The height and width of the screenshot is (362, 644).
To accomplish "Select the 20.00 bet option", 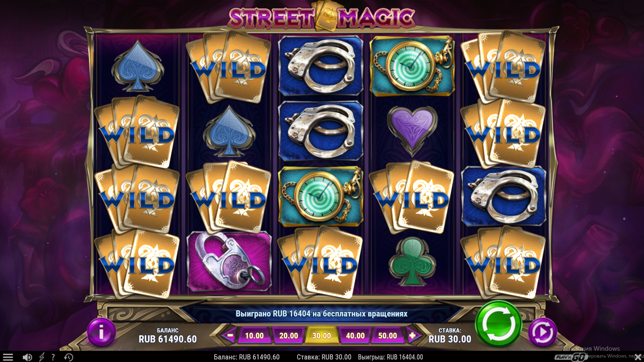I will [x=289, y=336].
